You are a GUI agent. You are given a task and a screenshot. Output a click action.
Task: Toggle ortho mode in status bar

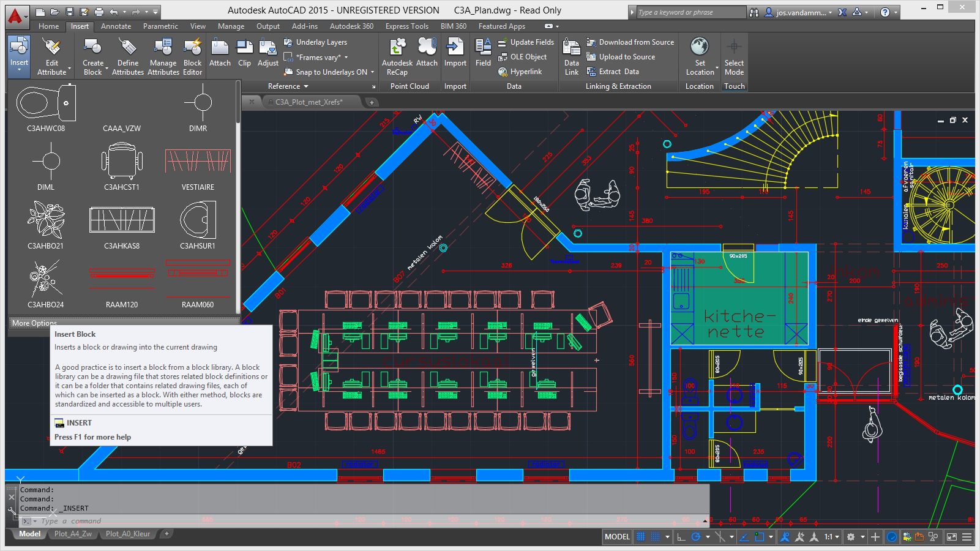click(681, 537)
